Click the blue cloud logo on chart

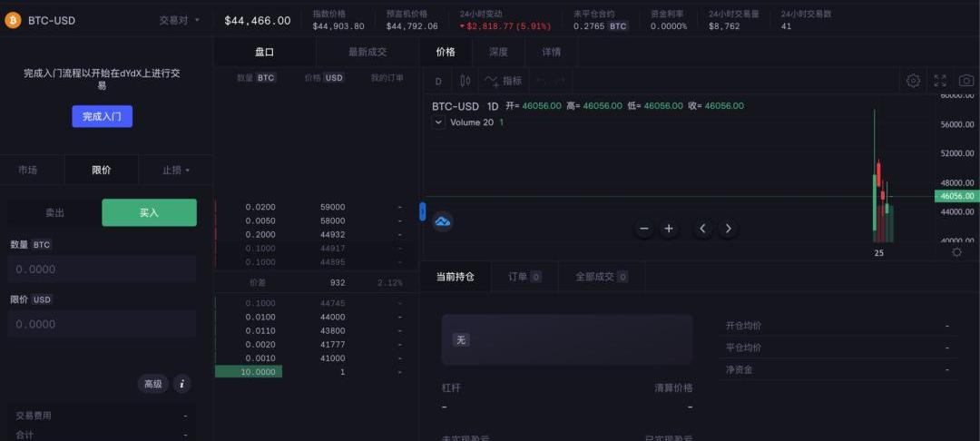[x=443, y=221]
